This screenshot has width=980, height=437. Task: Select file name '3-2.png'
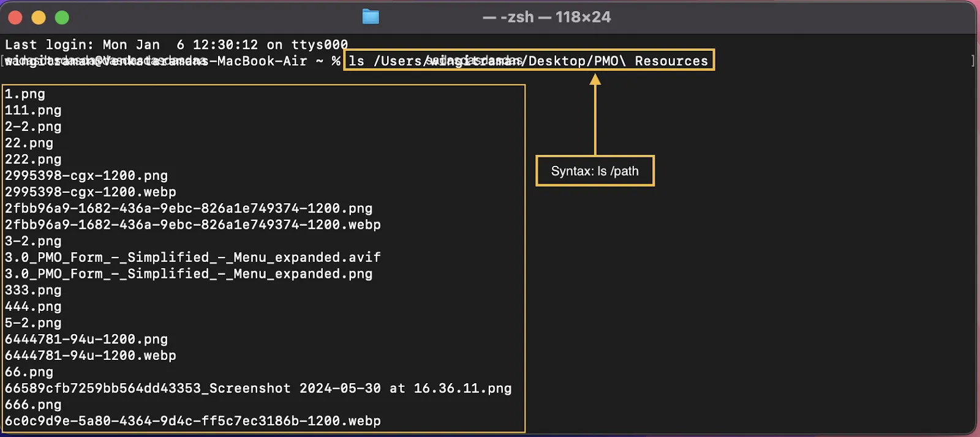pyautogui.click(x=33, y=241)
